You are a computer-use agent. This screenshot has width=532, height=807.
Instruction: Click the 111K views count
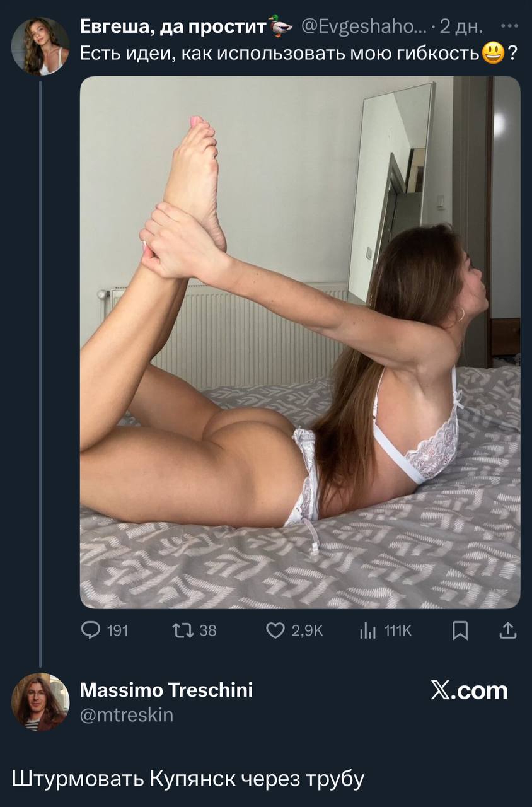point(397,630)
